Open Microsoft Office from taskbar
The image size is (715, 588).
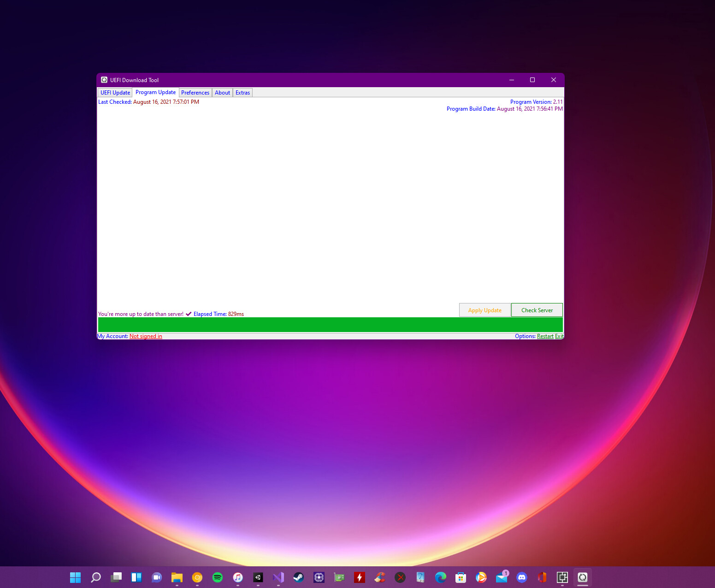pyautogui.click(x=542, y=577)
